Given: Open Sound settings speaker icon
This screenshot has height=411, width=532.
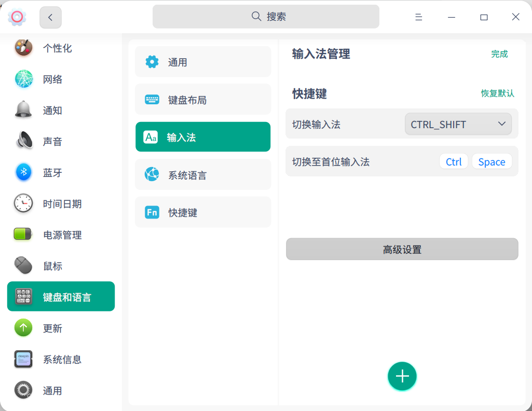Looking at the screenshot, I should [x=23, y=141].
